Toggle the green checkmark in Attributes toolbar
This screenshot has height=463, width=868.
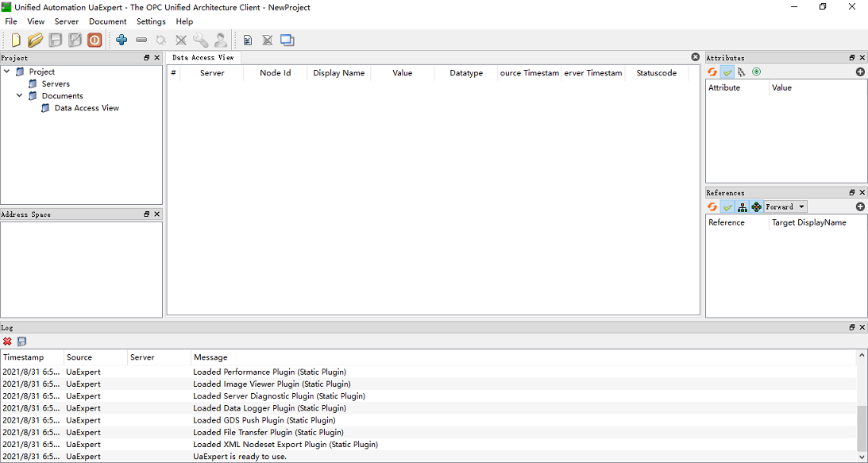pyautogui.click(x=727, y=72)
